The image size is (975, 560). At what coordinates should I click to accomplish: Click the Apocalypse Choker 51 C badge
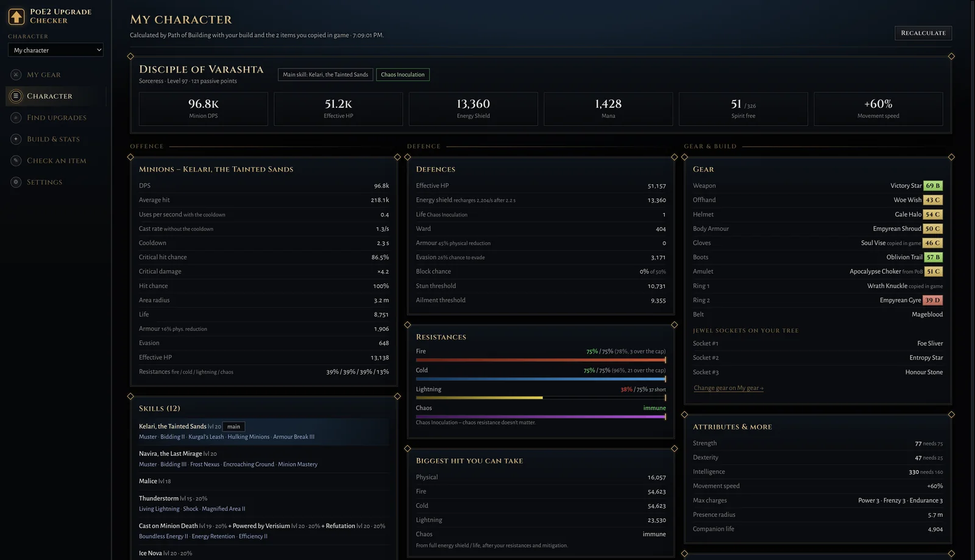933,272
